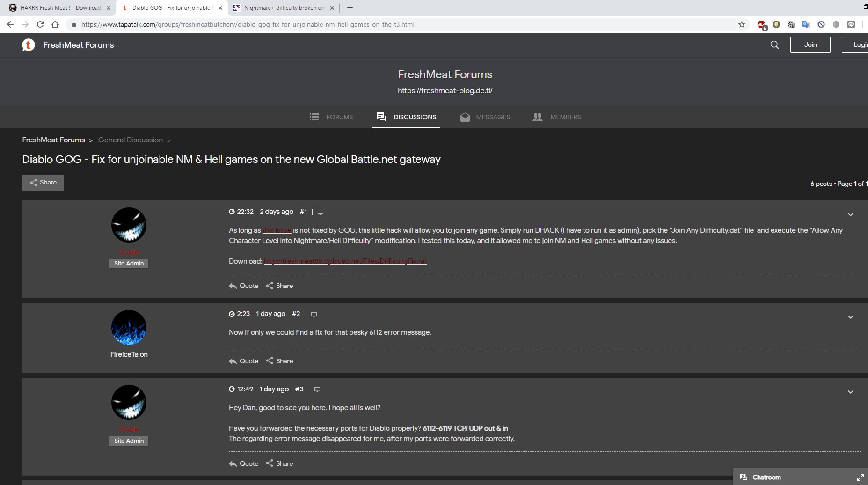Click the device icon beside post #3
Viewport: 868px width, 485px height.
317,389
